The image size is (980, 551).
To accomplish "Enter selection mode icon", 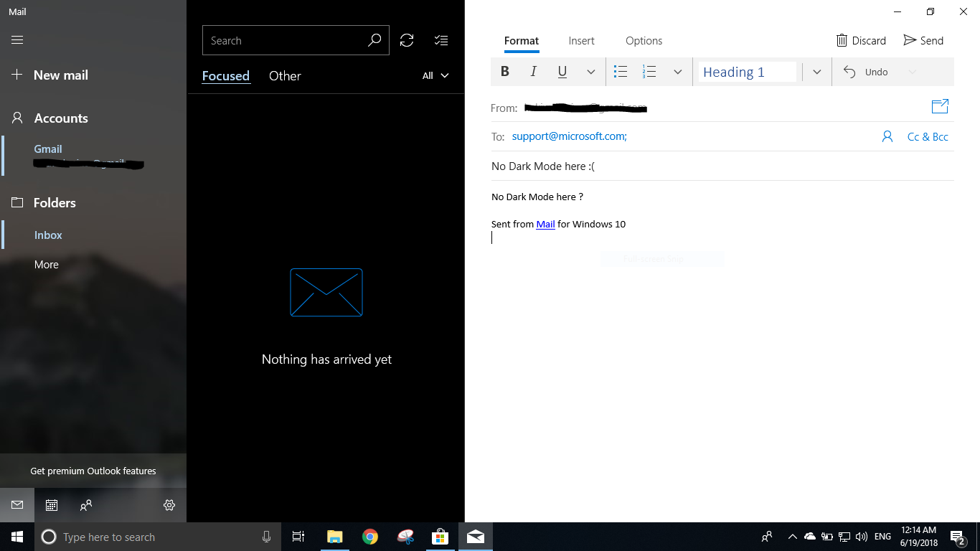I will [x=441, y=41].
